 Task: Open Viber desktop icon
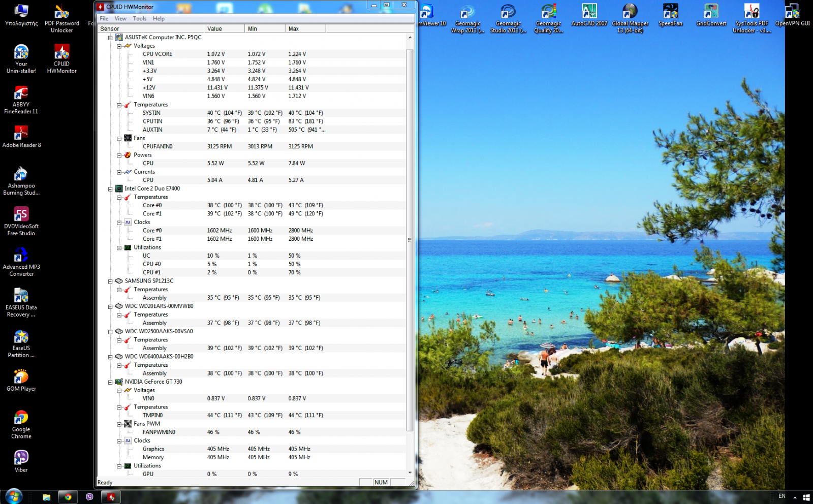21,462
